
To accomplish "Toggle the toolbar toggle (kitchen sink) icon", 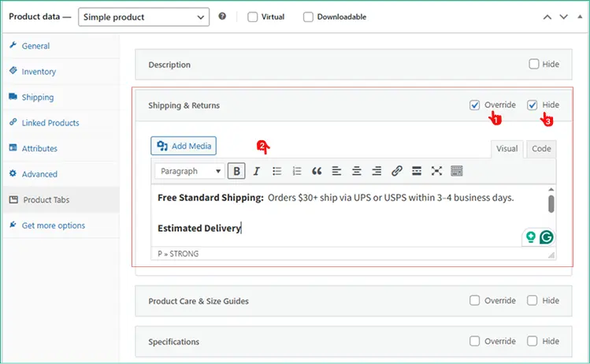I will [x=456, y=171].
